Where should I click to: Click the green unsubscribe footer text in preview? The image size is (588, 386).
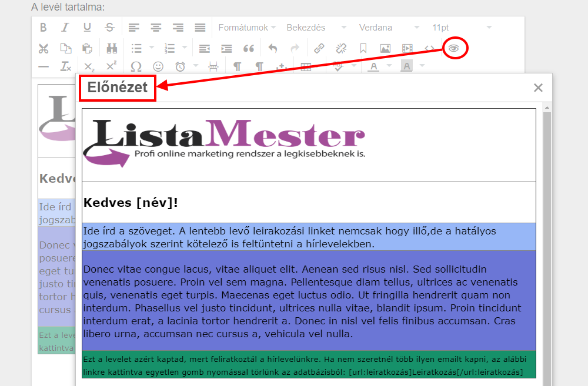(x=305, y=365)
